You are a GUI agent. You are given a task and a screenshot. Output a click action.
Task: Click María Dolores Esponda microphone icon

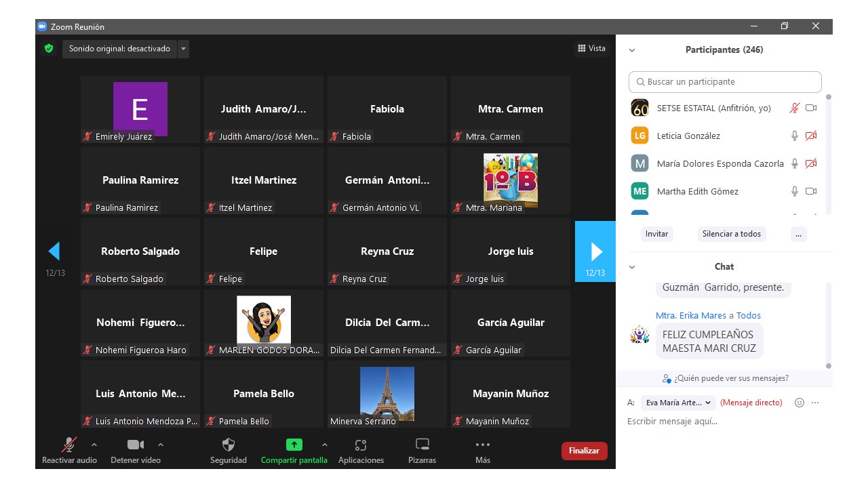tap(795, 163)
